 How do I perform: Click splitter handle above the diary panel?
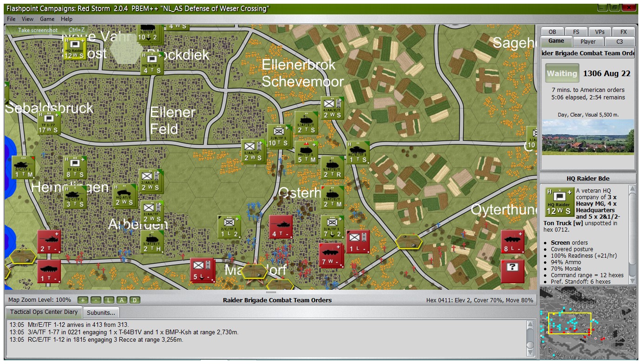(x=271, y=292)
